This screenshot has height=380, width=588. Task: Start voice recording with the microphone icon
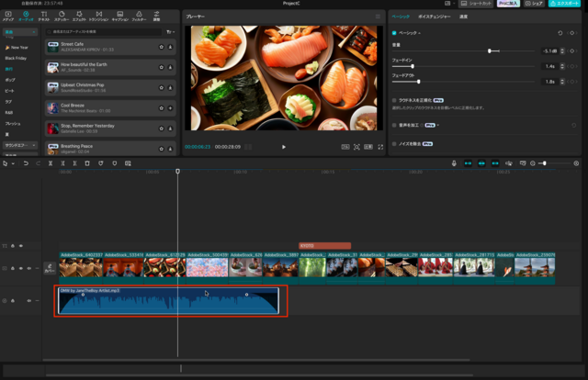point(454,163)
